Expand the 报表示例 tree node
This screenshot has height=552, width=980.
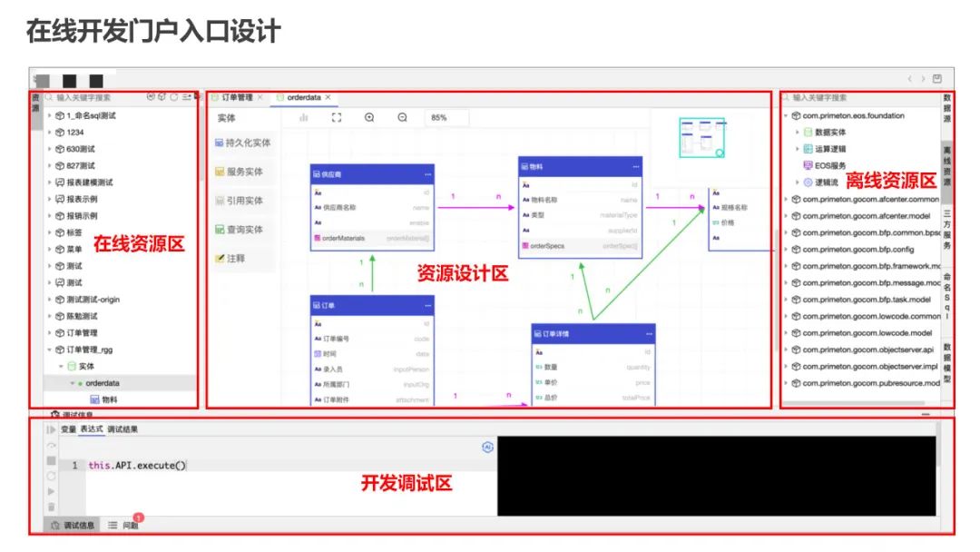50,199
